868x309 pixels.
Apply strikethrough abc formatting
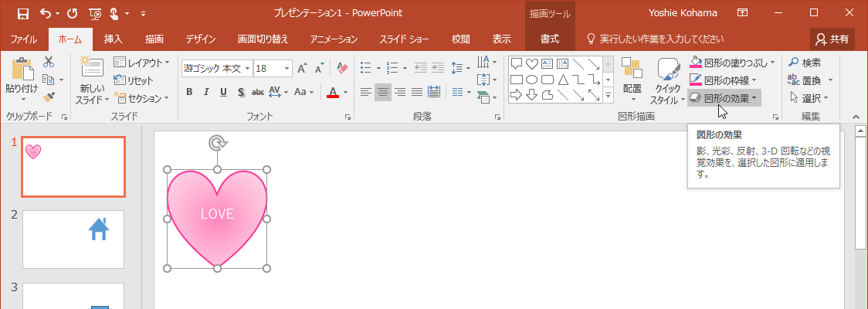pos(257,92)
